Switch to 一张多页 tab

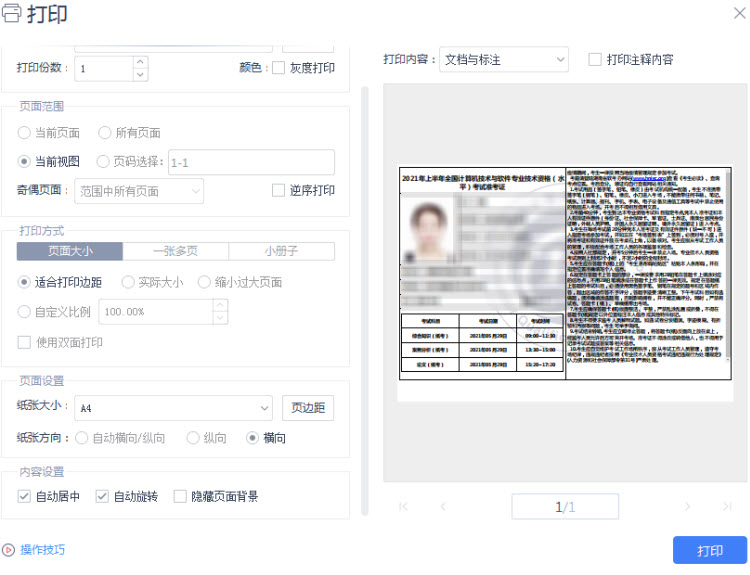click(176, 251)
